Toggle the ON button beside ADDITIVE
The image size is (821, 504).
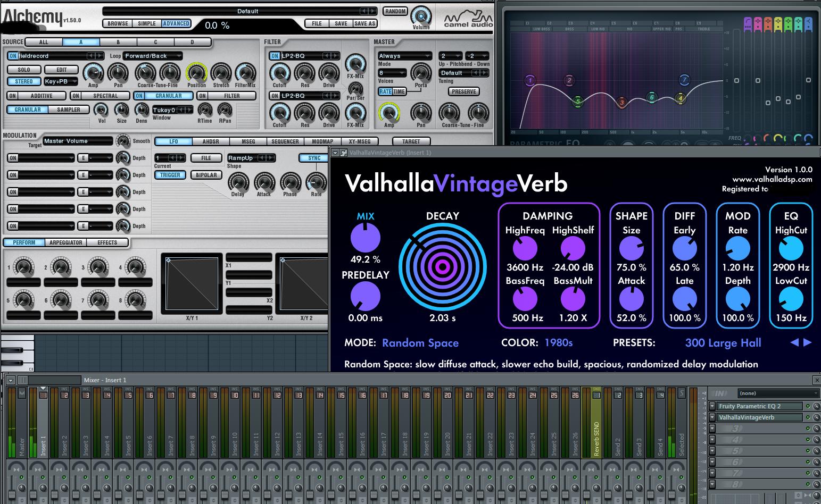pyautogui.click(x=12, y=96)
